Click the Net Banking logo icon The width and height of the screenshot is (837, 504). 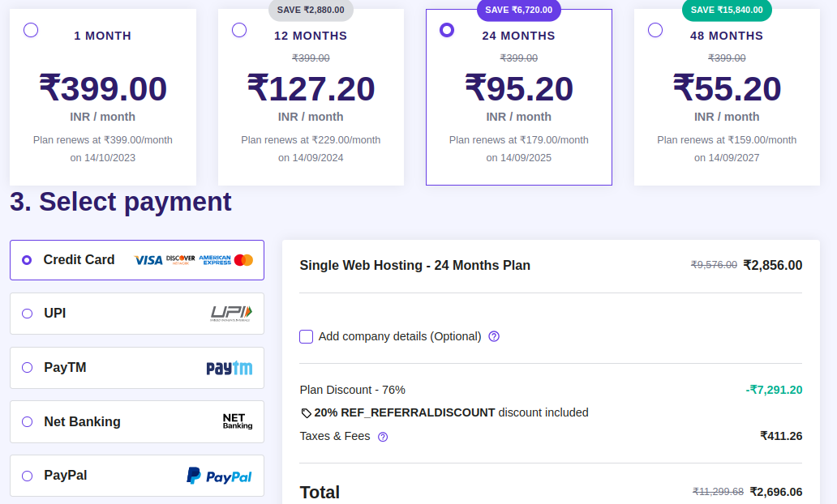(x=237, y=421)
